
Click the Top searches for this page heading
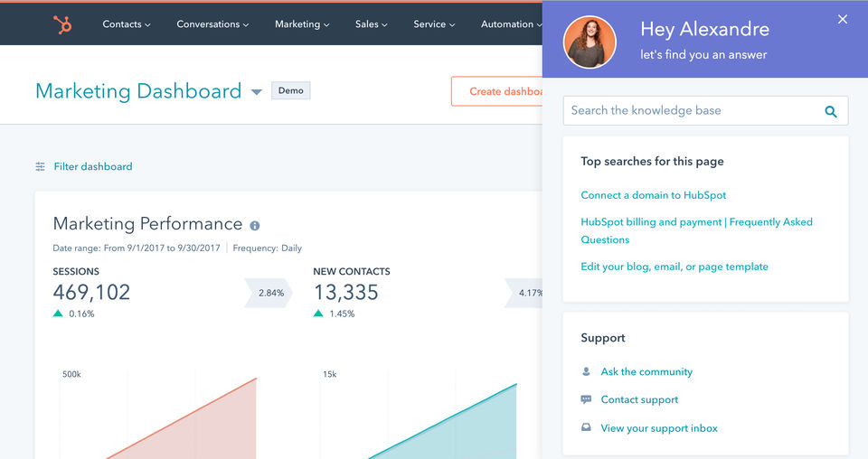[x=652, y=162]
